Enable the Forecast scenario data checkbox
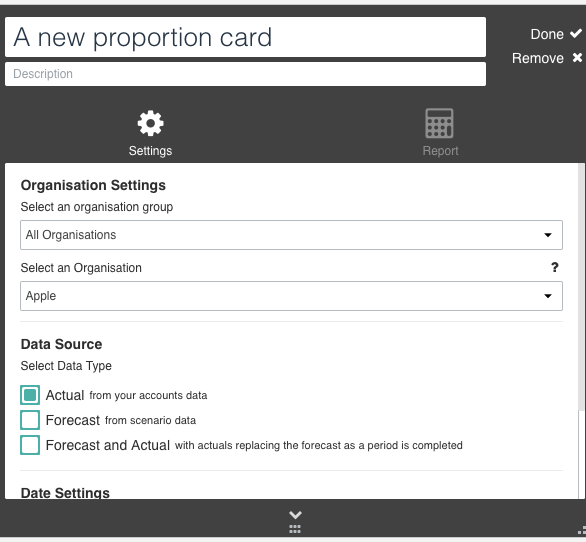Screen dimensions: 586x542 [30, 420]
